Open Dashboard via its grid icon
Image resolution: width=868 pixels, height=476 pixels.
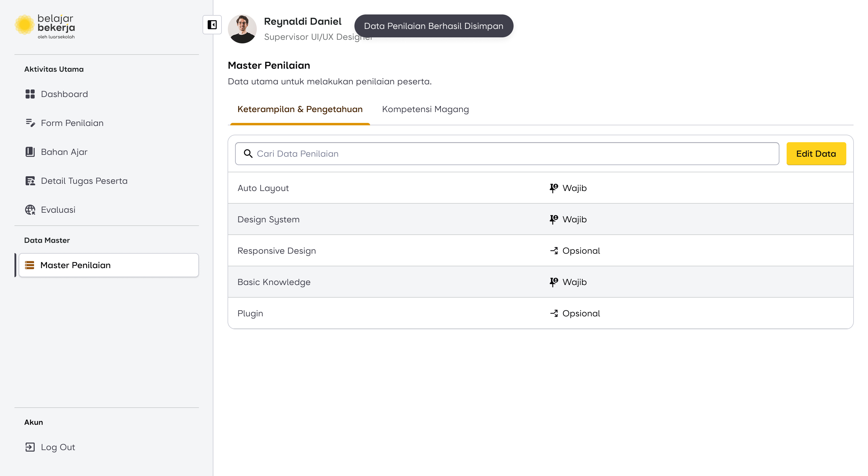pos(30,94)
